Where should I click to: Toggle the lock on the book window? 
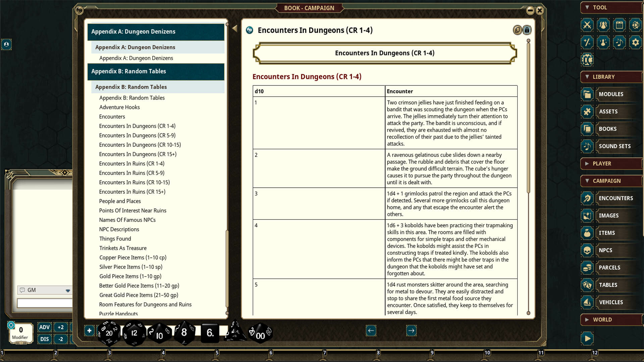click(527, 30)
